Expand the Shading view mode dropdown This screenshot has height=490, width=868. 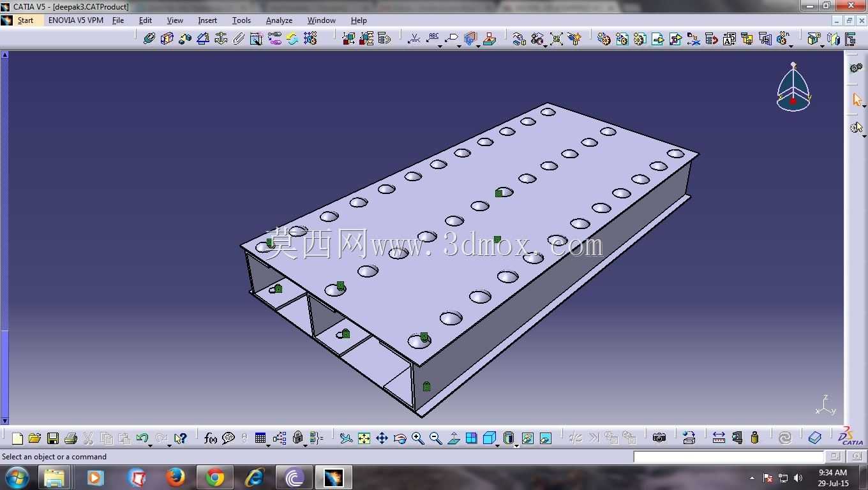pyautogui.click(x=516, y=445)
